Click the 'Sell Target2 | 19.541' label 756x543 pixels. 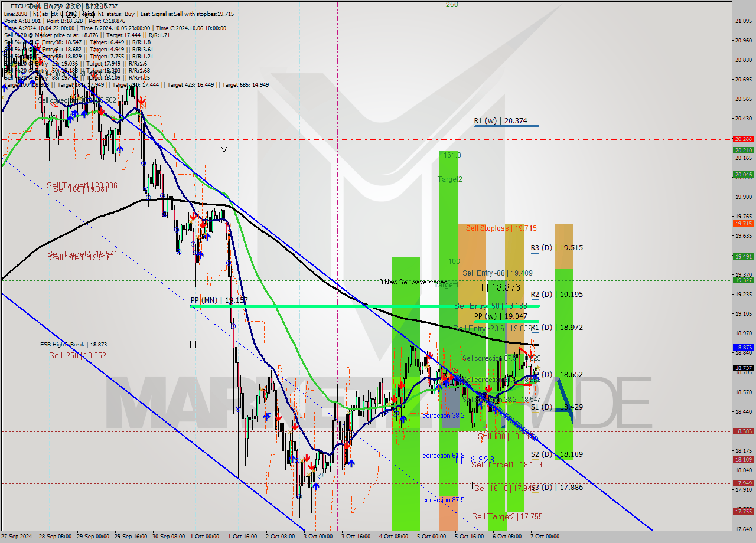click(x=82, y=254)
